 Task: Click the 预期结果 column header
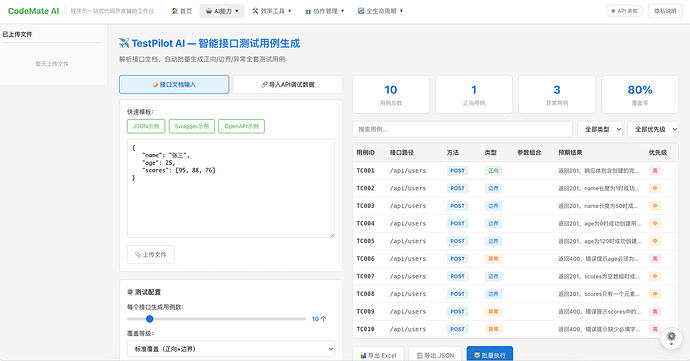coord(570,152)
